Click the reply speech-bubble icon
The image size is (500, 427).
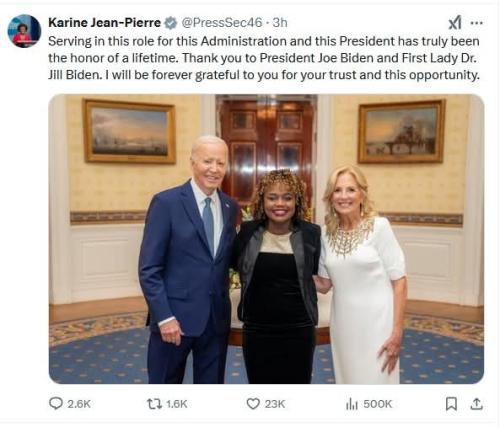click(56, 403)
